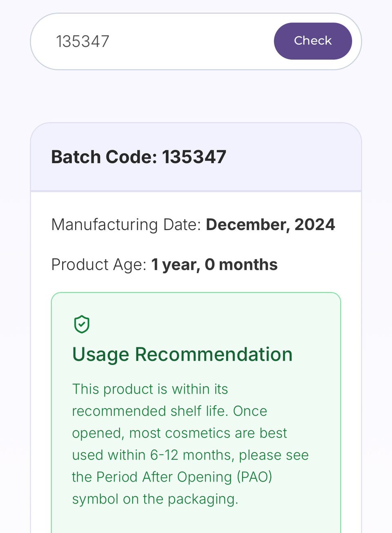Click the "opened, most cosmetics are best" line

(x=179, y=433)
